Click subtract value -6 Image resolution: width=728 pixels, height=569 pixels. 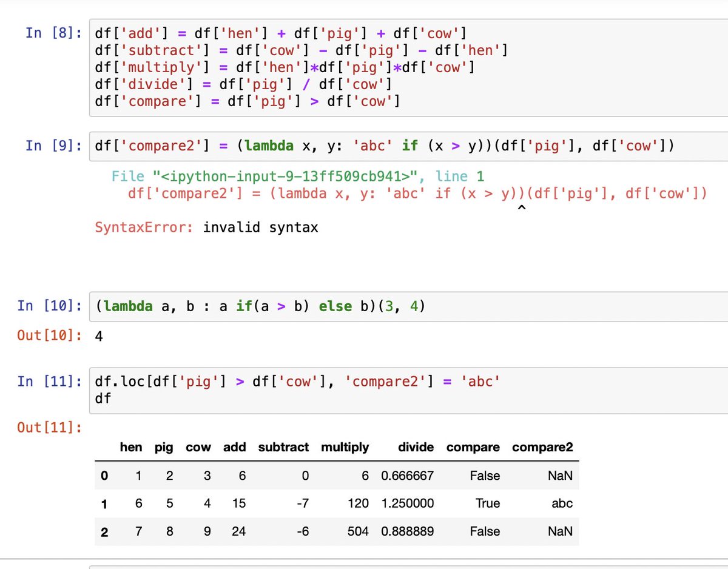(302, 531)
